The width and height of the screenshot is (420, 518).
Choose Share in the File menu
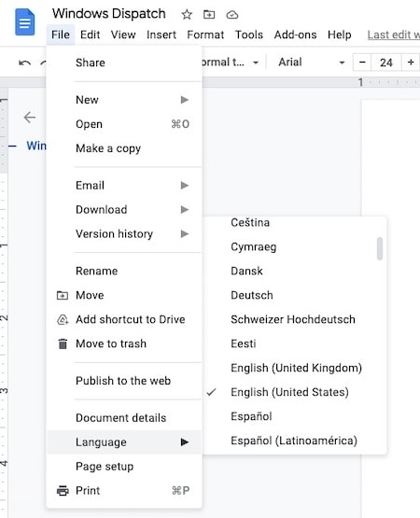(x=124, y=63)
